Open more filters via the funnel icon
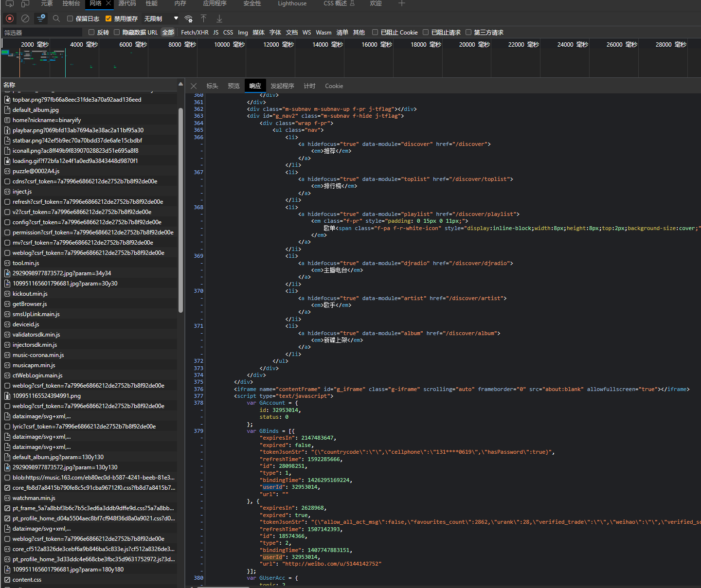 pyautogui.click(x=40, y=18)
